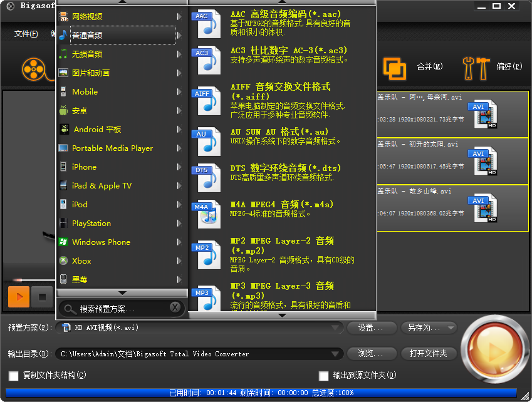Check 输出到源文件夹 option
Viewport: 532px width, 402px height.
coord(323,376)
